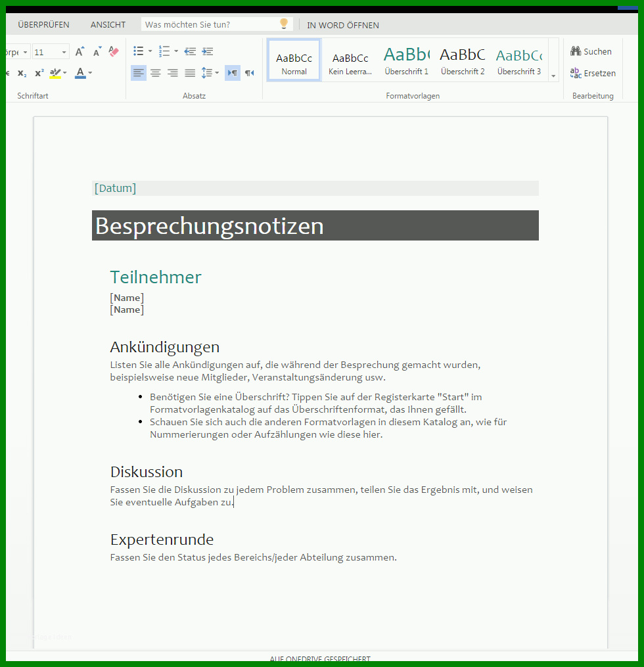The image size is (644, 667).
Task: Click the paragraph 'Fassen Sie den Status jedes Bereichs'
Action: coord(253,557)
